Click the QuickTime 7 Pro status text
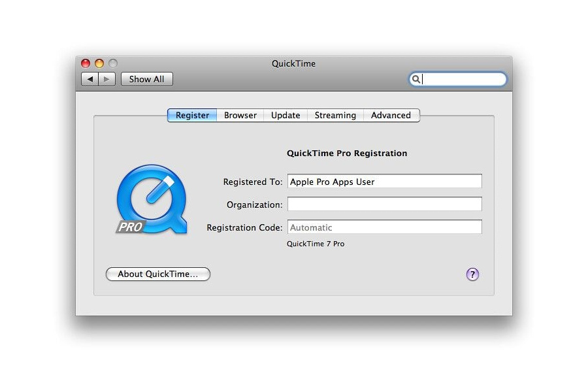Image resolution: width=588 pixels, height=392 pixels. [316, 244]
